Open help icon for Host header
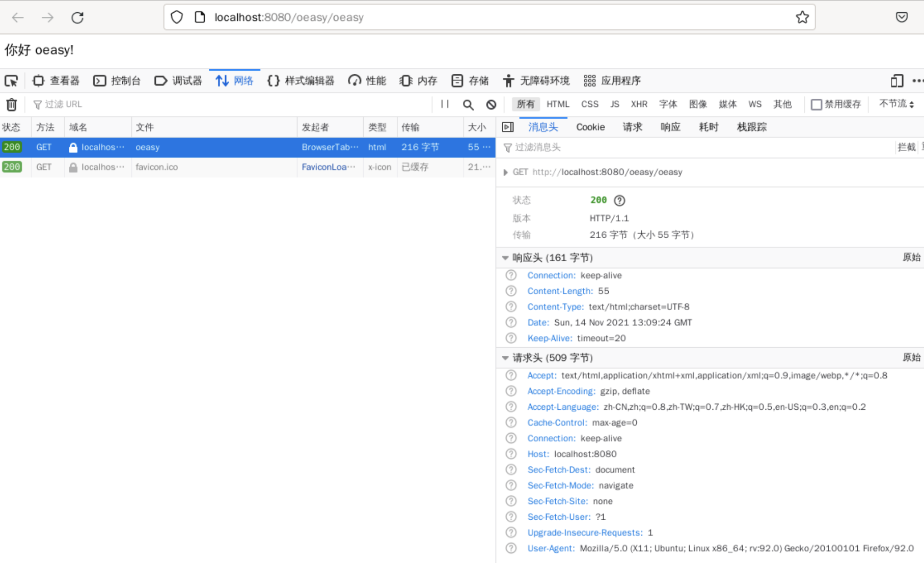The height and width of the screenshot is (563, 924). click(511, 454)
